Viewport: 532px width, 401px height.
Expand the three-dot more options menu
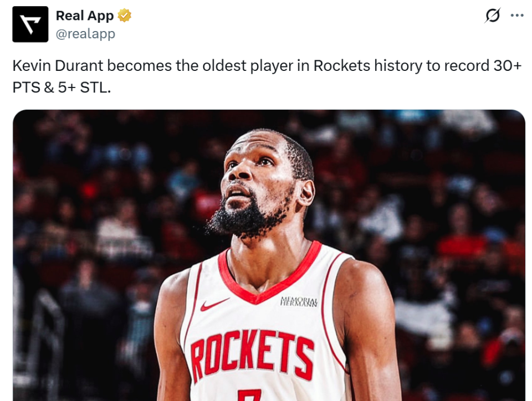(x=516, y=16)
